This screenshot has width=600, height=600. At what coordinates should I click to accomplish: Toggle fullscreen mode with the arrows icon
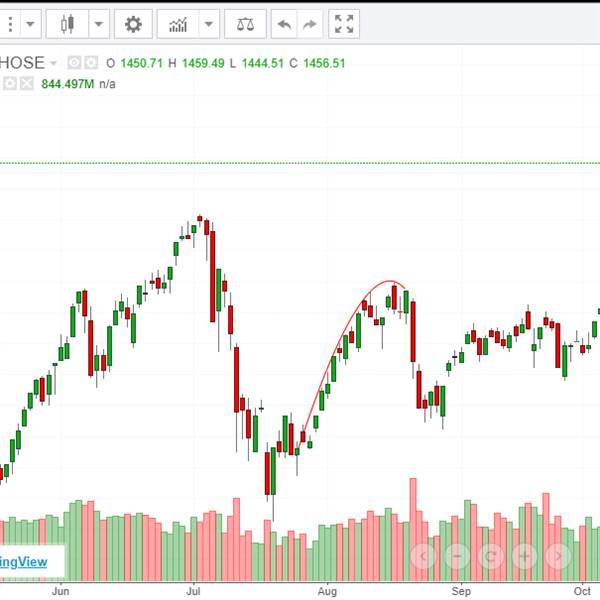click(x=344, y=24)
